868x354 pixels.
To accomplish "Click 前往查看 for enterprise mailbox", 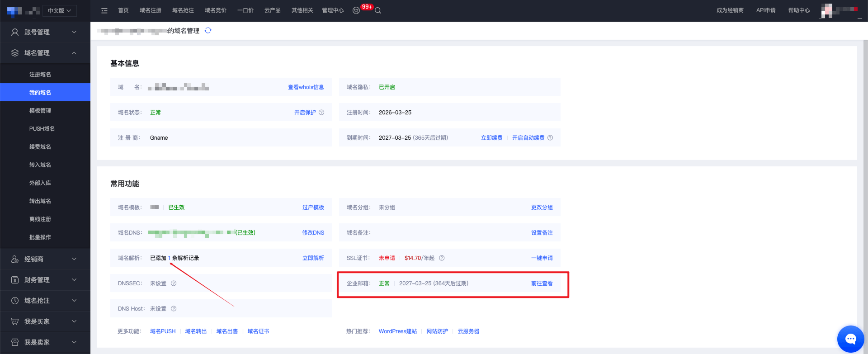I will pyautogui.click(x=542, y=283).
